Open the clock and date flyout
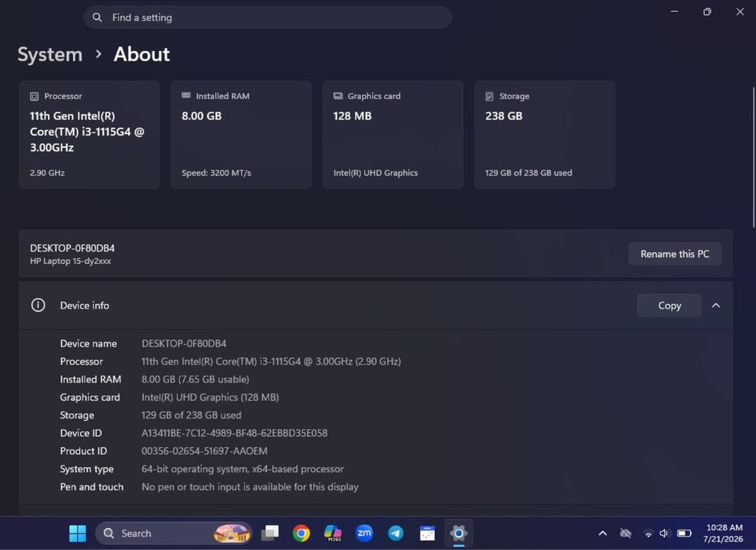The image size is (756, 550). [x=723, y=533]
